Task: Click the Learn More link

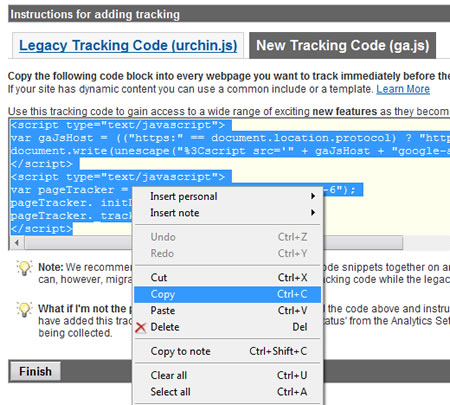Action: tap(403, 89)
